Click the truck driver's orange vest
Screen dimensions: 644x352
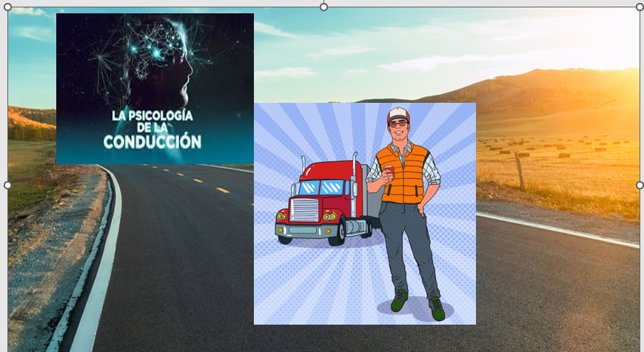(403, 174)
